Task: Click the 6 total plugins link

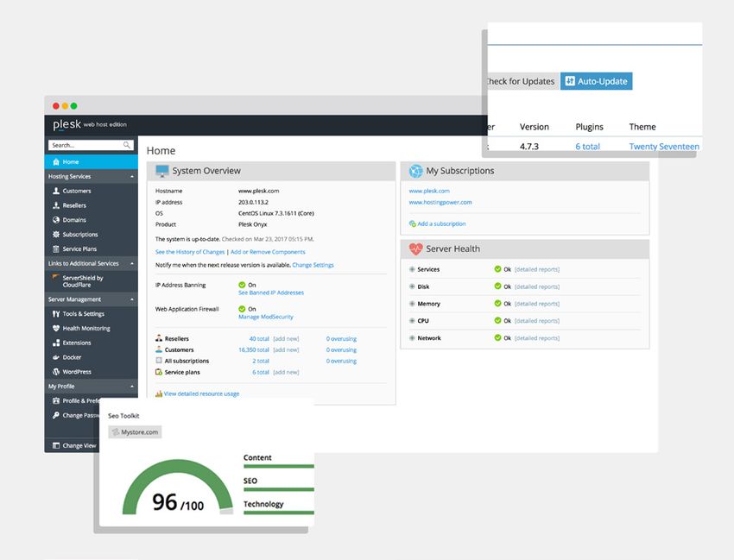Action: (587, 147)
